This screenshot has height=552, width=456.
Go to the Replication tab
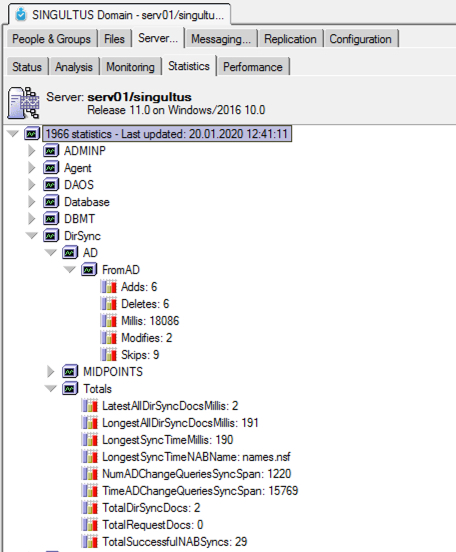(x=290, y=39)
